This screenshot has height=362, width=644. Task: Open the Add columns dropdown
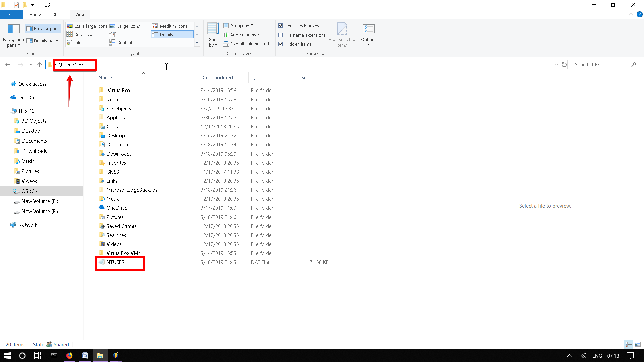pyautogui.click(x=241, y=35)
